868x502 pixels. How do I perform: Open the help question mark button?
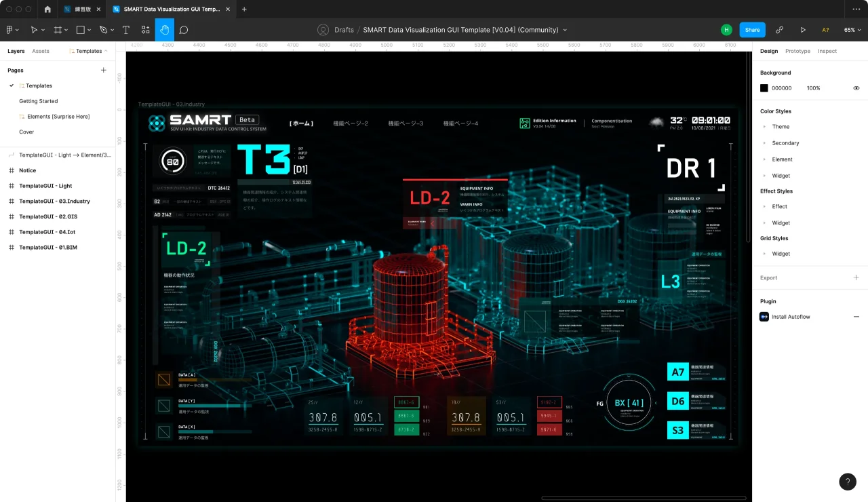(x=848, y=482)
